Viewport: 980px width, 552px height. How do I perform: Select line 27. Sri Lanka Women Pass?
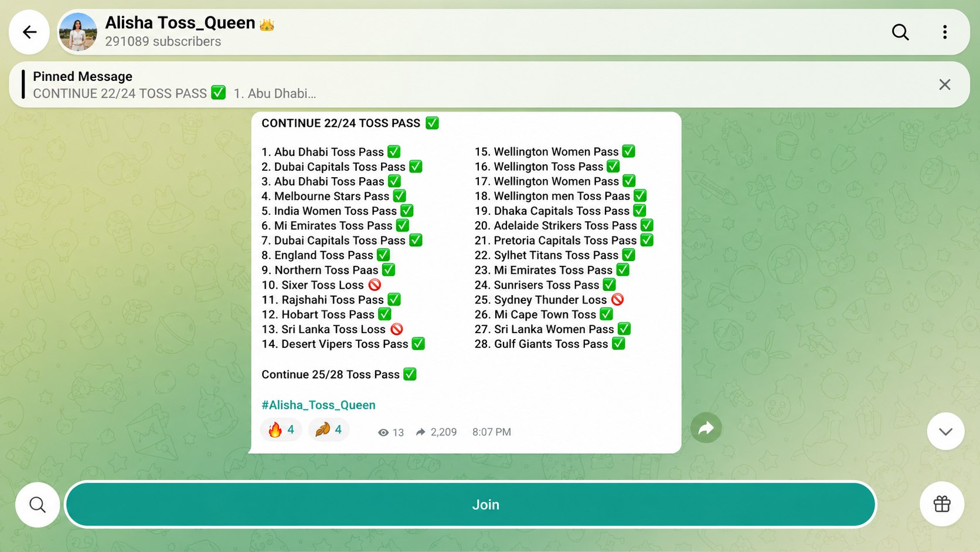pos(553,329)
